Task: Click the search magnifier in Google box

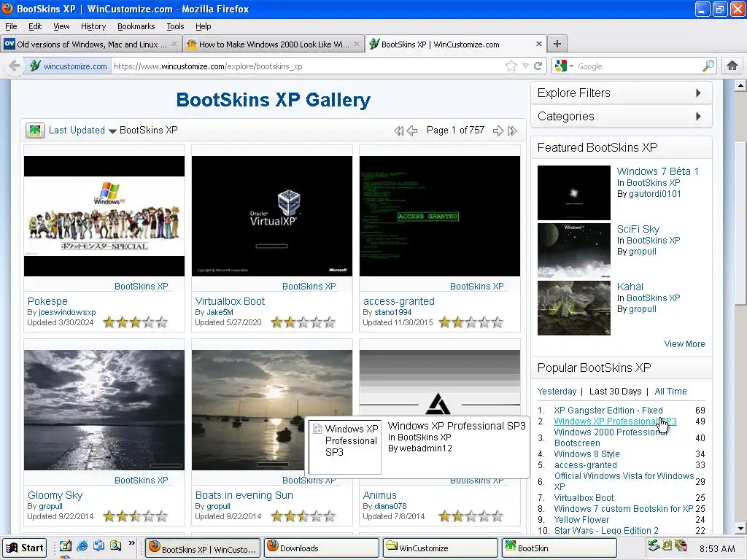Action: point(708,66)
